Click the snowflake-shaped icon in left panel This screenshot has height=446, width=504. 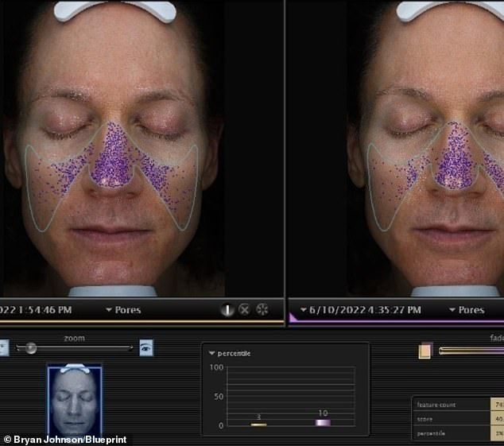click(262, 309)
